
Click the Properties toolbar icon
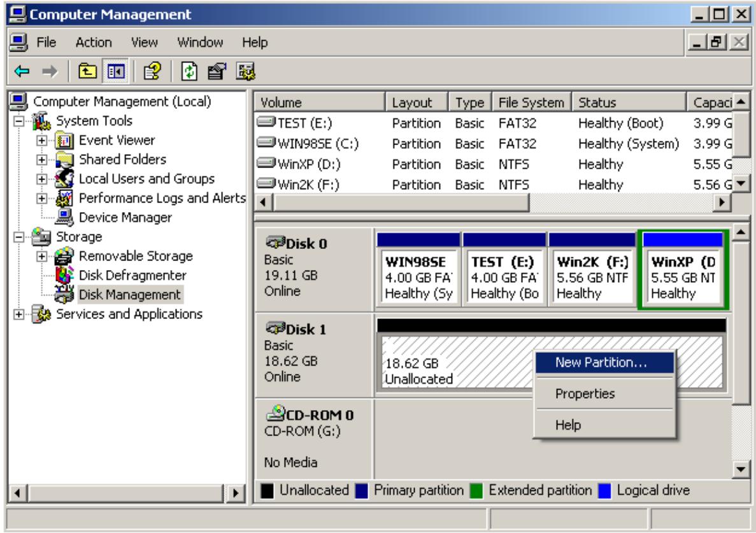point(217,72)
